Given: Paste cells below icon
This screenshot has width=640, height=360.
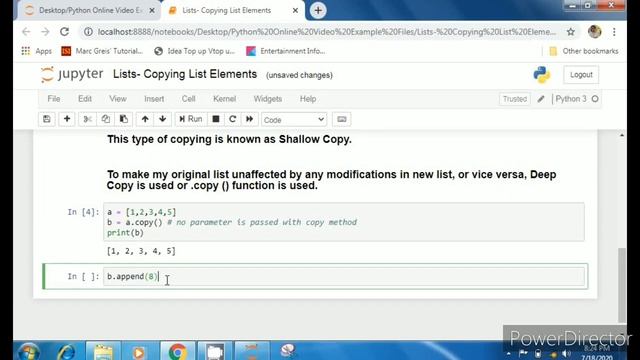Looking at the screenshot, I should pos(124,119).
